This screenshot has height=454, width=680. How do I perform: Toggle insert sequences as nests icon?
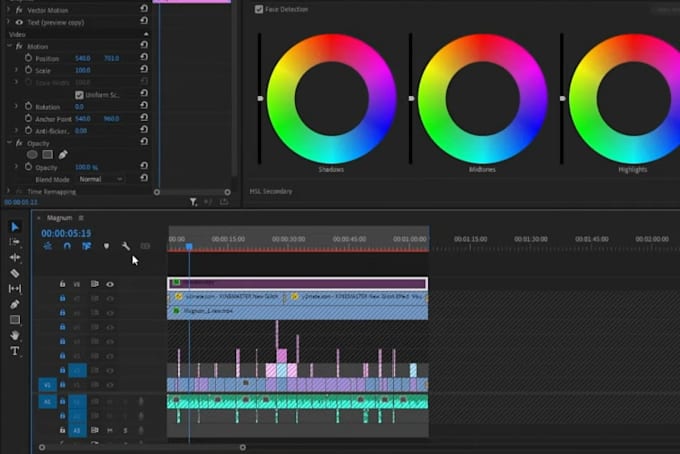pyautogui.click(x=48, y=246)
